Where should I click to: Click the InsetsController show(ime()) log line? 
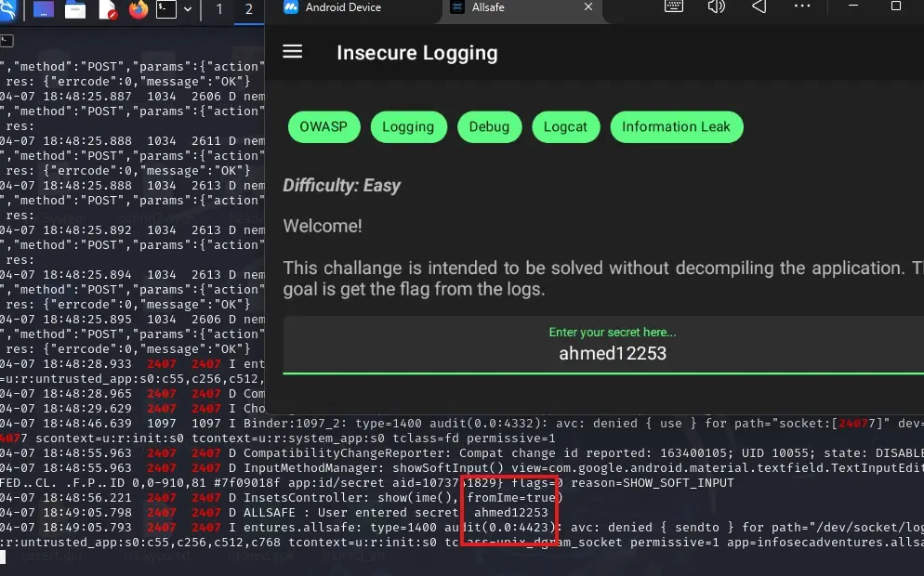(x=282, y=498)
